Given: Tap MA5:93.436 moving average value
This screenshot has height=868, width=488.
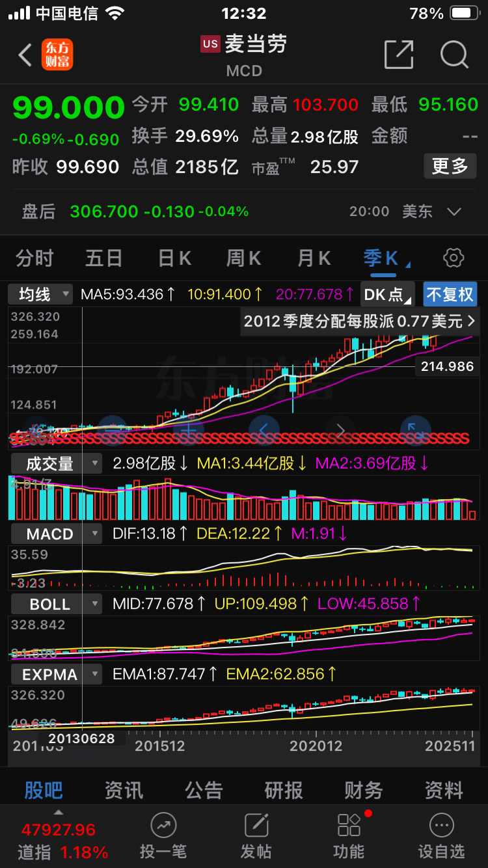Looking at the screenshot, I should point(128,294).
